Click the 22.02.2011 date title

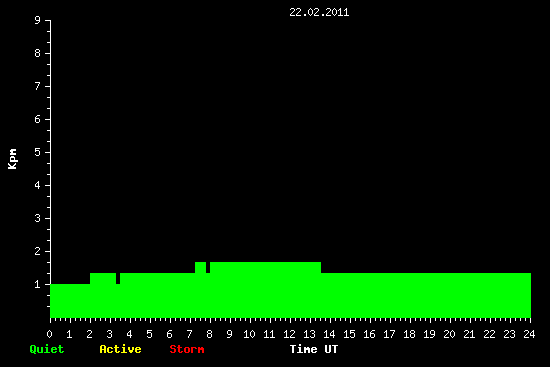click(x=319, y=12)
